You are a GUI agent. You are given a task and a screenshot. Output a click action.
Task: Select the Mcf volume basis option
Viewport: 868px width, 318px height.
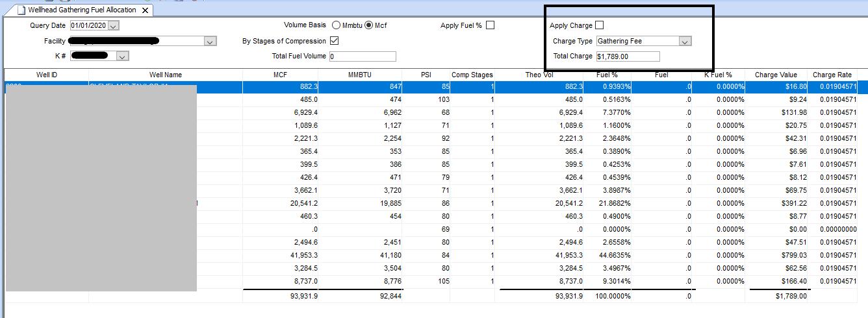click(x=369, y=25)
